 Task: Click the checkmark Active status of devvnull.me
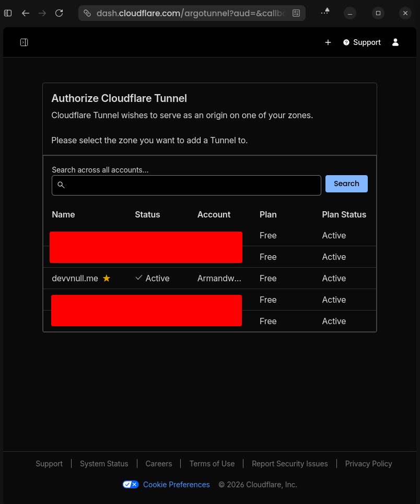tap(153, 278)
